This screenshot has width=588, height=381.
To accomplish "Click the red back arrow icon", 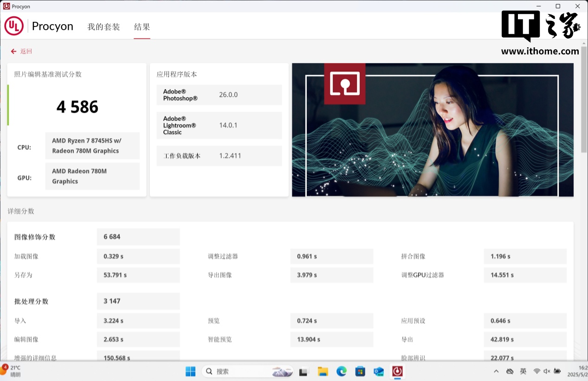I will [x=14, y=52].
